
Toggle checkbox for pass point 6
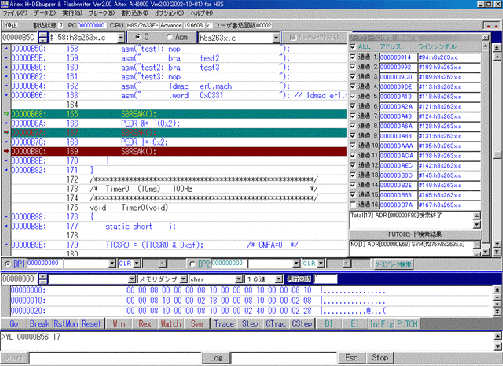[353, 106]
